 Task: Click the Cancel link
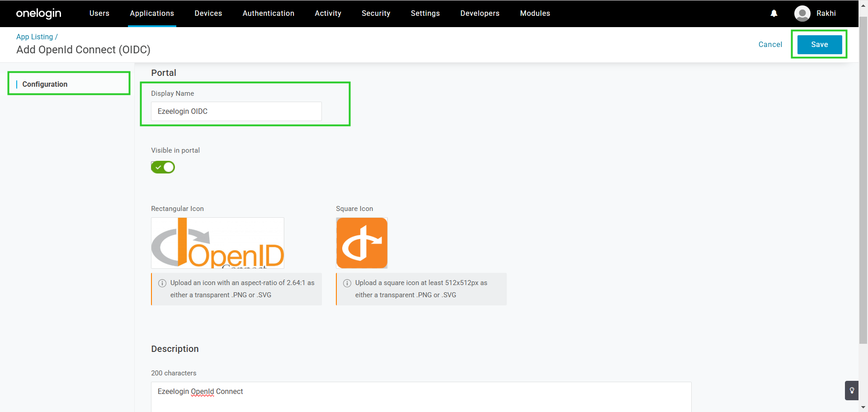pyautogui.click(x=770, y=45)
